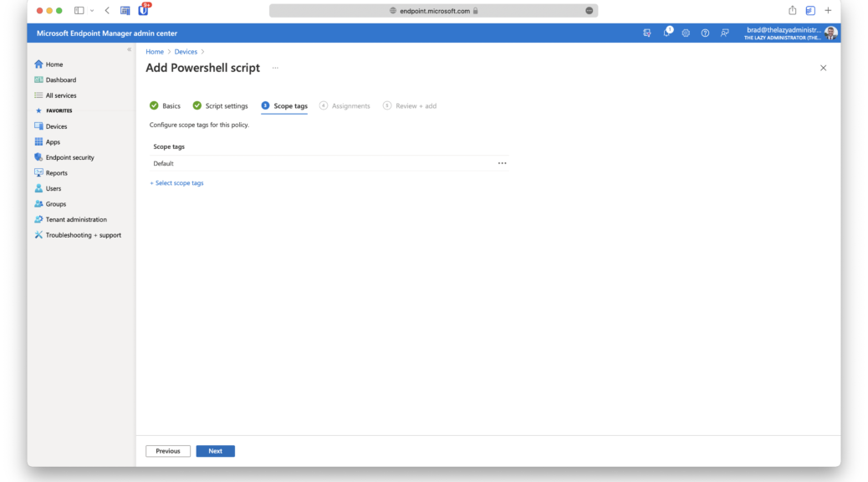Open Tenant administration
Viewport: 868px width, 482px height.
tap(71, 219)
